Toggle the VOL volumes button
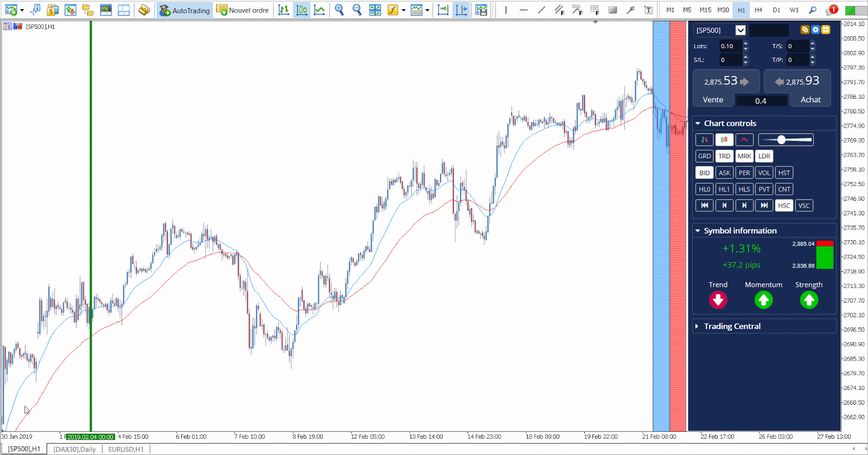This screenshot has height=455, width=868. [x=764, y=173]
